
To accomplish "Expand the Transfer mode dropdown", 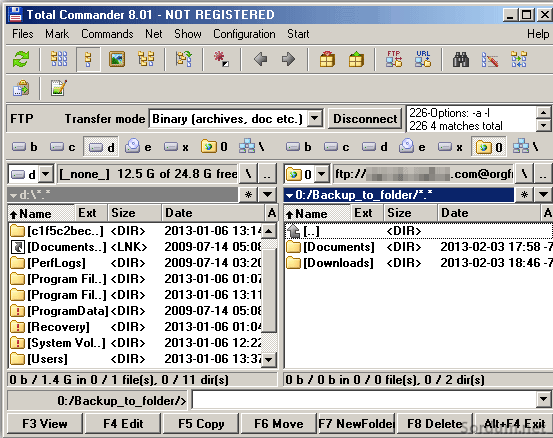I will 315,118.
